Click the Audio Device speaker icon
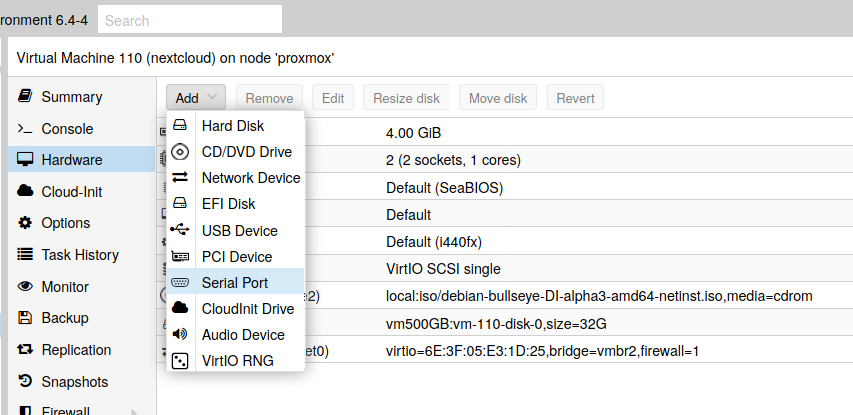This screenshot has width=853, height=415. click(180, 335)
